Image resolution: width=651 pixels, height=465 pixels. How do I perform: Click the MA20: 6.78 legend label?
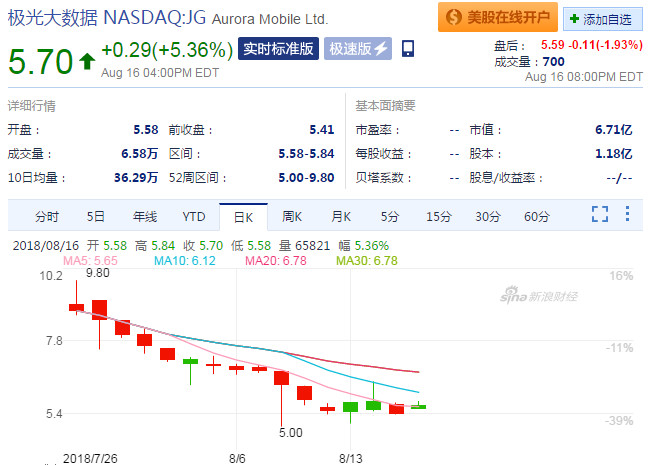[x=276, y=261]
